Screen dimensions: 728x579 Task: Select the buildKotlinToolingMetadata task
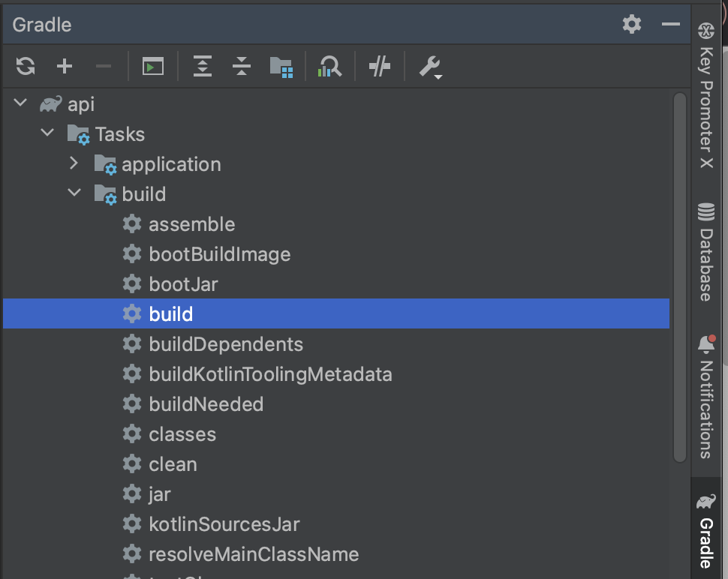[x=336, y=374]
